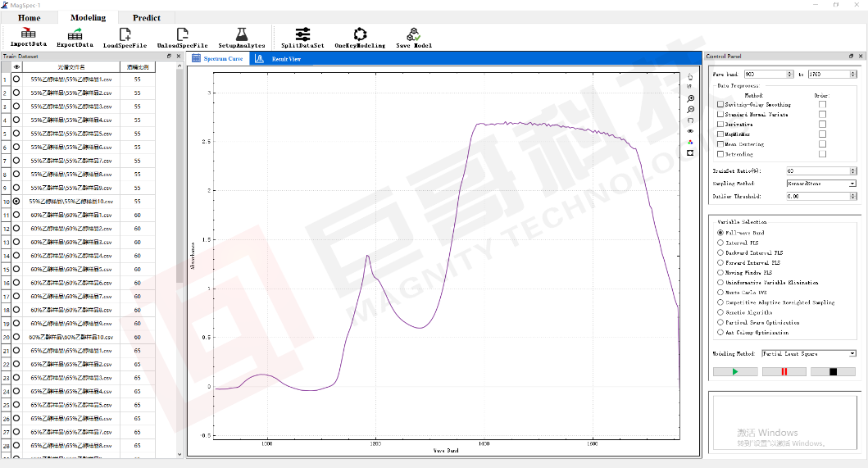
Task: Float the Train Dataset panel
Action: (170, 56)
